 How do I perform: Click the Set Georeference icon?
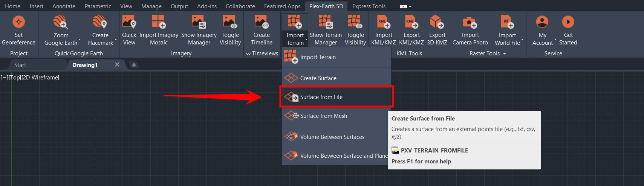tap(18, 22)
